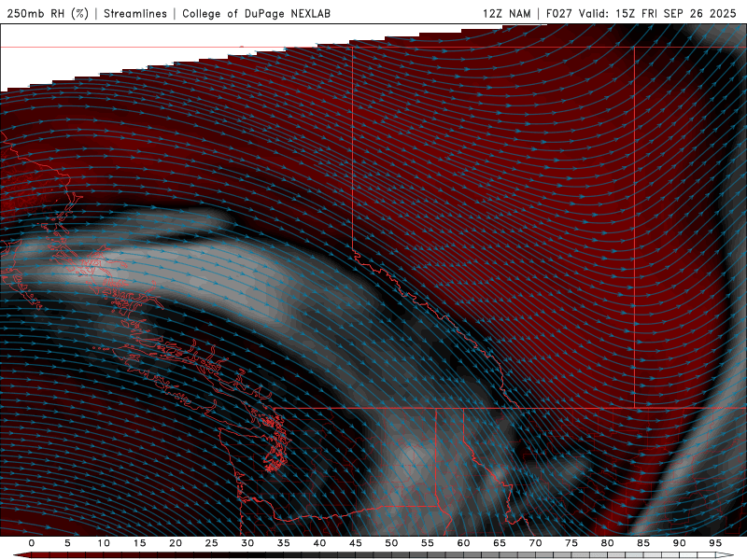Click the '40' colorbar label
The width and height of the screenshot is (747, 560).
coord(319,543)
